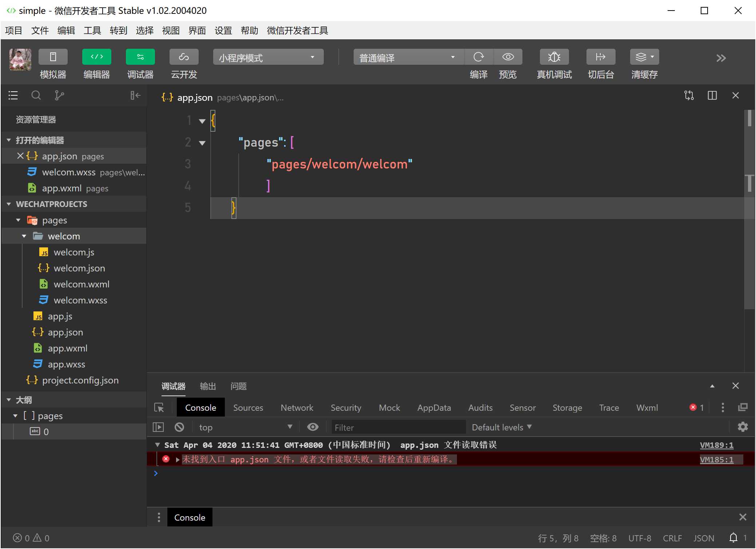This screenshot has width=756, height=549.
Task: Undock the devtools window icon
Action: point(743,407)
